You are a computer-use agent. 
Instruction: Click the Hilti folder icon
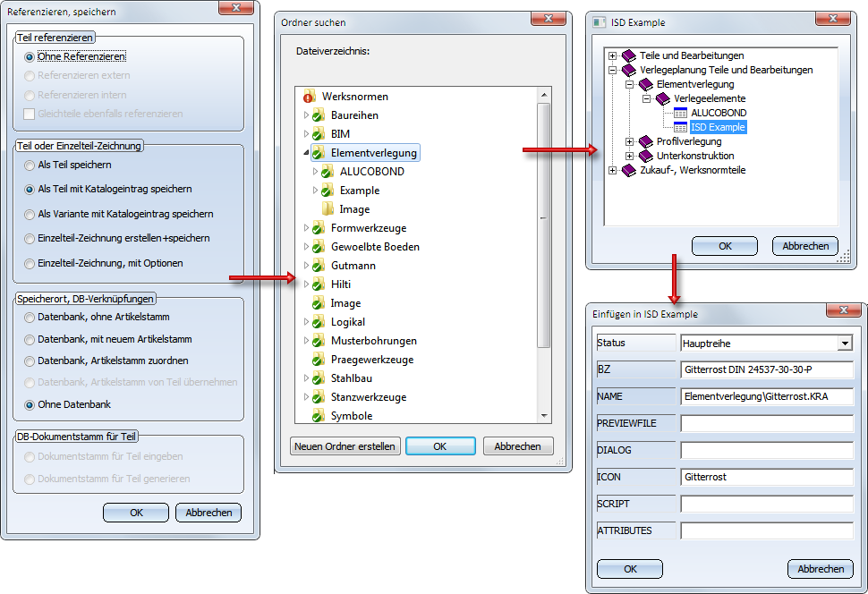tap(319, 284)
